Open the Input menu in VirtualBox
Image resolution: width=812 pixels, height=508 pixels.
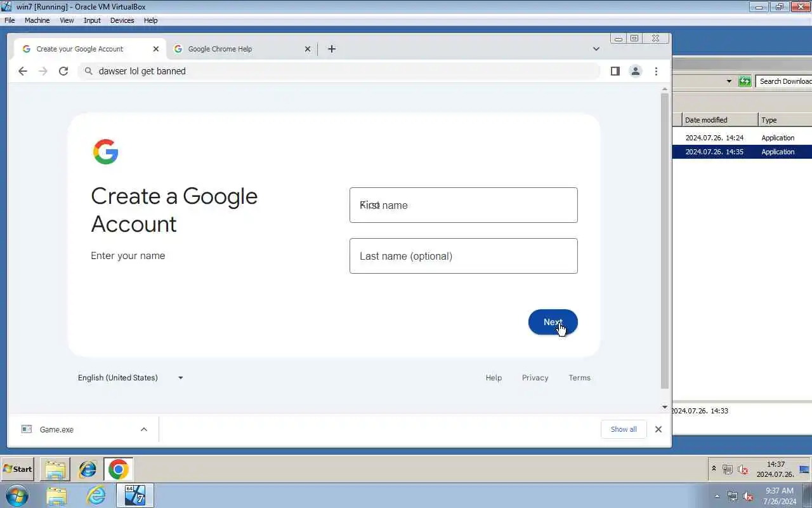point(92,20)
